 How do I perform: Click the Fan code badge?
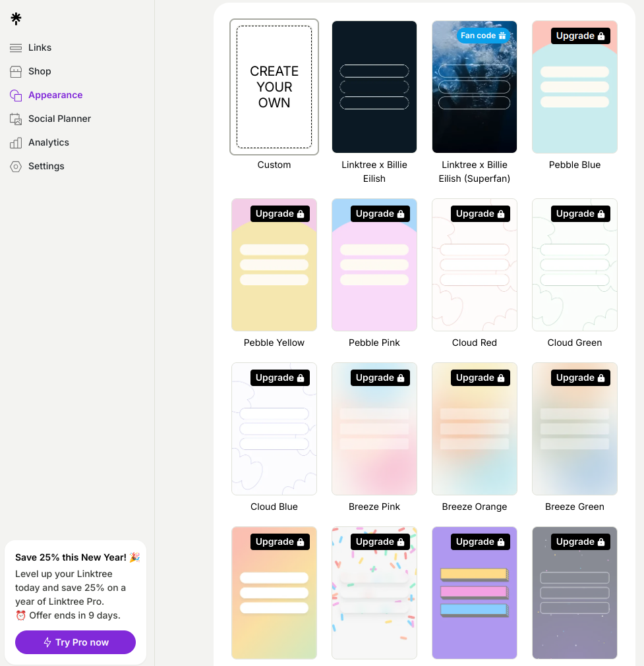tap(483, 36)
